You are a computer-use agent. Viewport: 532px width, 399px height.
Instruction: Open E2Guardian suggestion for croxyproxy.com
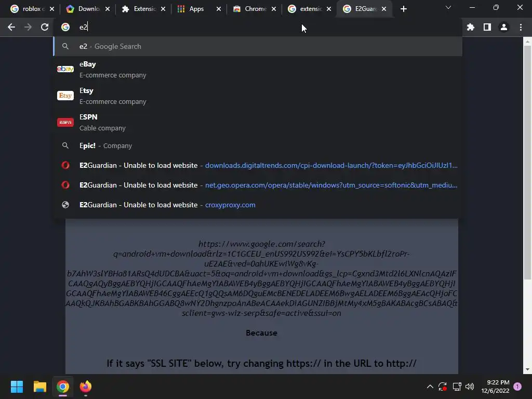point(258,205)
